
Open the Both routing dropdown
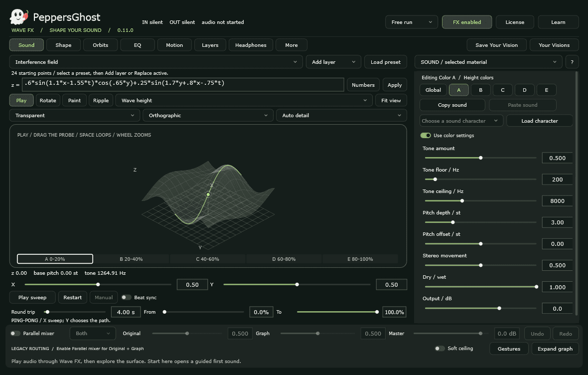pyautogui.click(x=93, y=333)
